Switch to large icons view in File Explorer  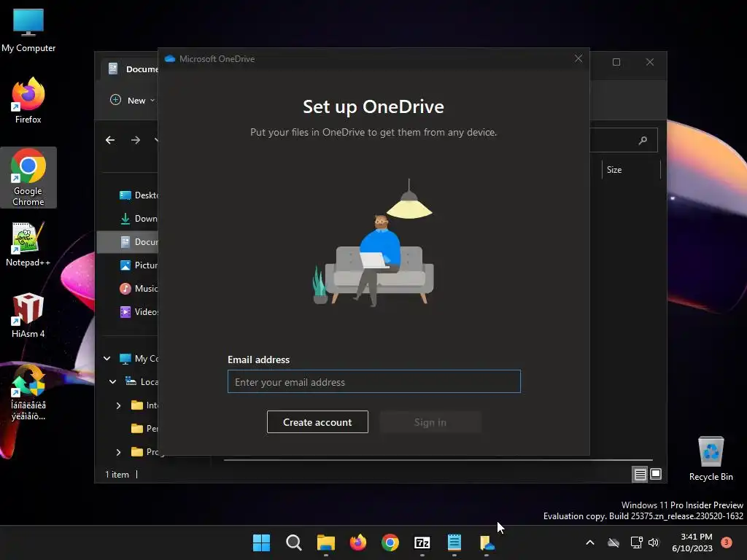click(x=656, y=474)
